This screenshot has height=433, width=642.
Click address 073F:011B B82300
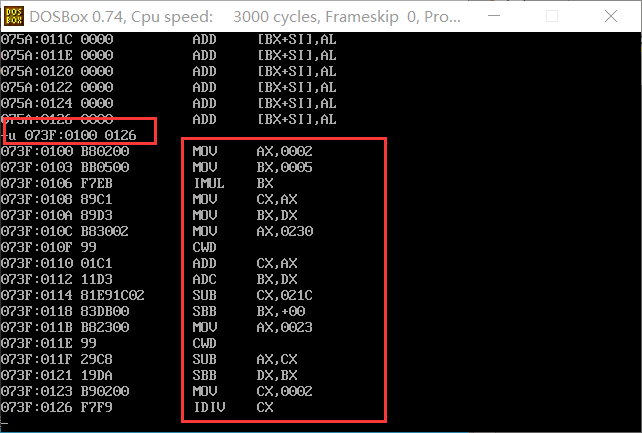click(65, 327)
